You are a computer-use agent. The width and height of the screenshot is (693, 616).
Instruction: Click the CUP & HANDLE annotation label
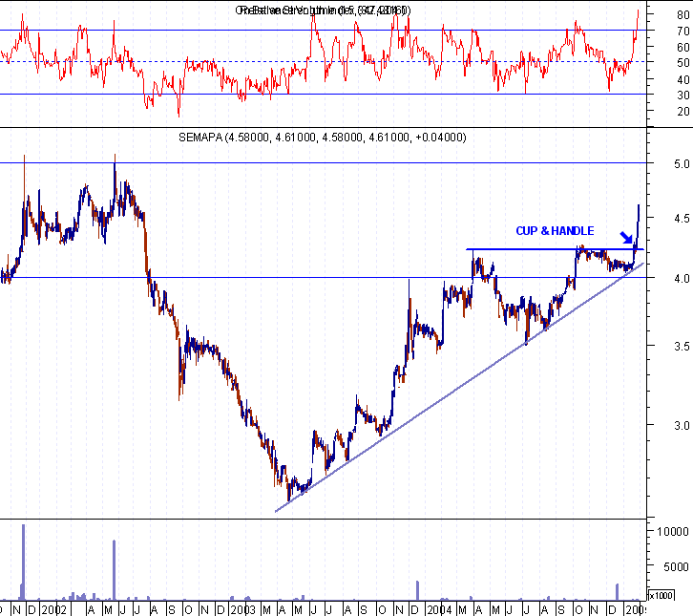555,231
